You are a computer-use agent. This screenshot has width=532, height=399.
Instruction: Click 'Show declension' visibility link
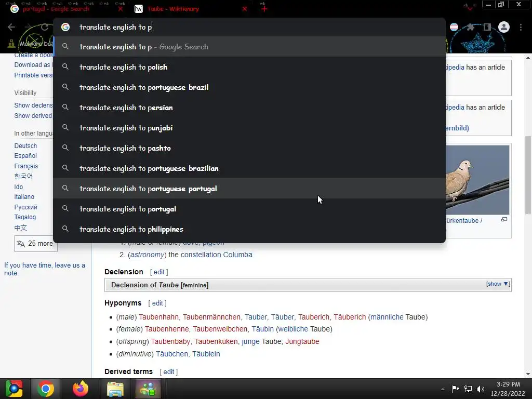coord(33,105)
